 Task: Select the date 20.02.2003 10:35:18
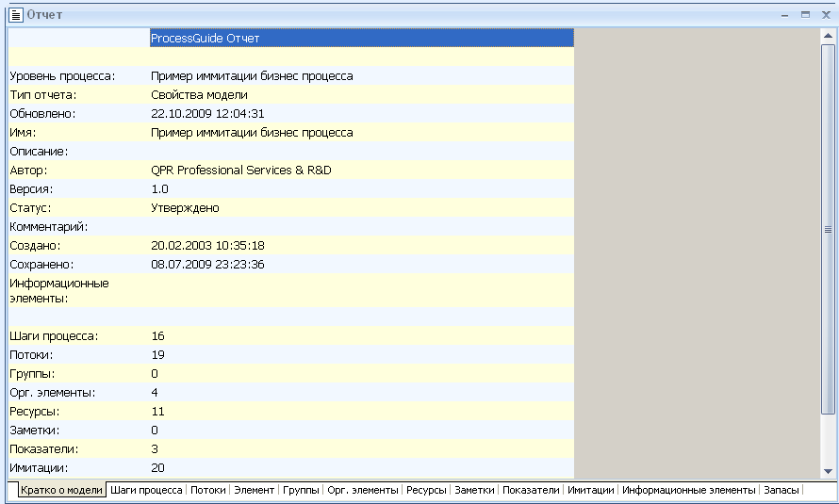click(x=207, y=245)
